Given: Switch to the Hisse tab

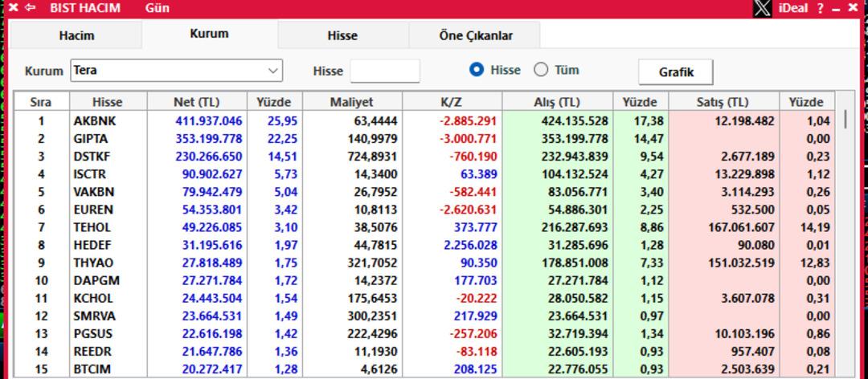Looking at the screenshot, I should point(342,36).
